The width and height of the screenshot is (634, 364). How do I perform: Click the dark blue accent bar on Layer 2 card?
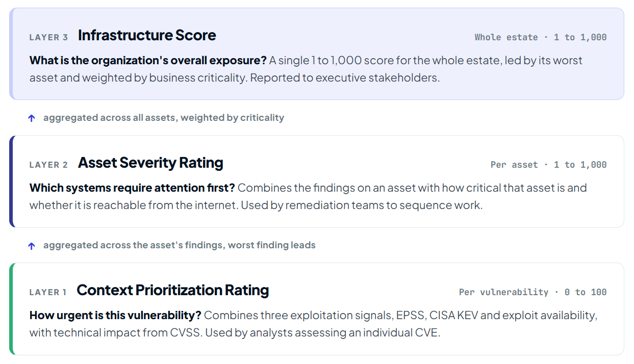point(11,181)
